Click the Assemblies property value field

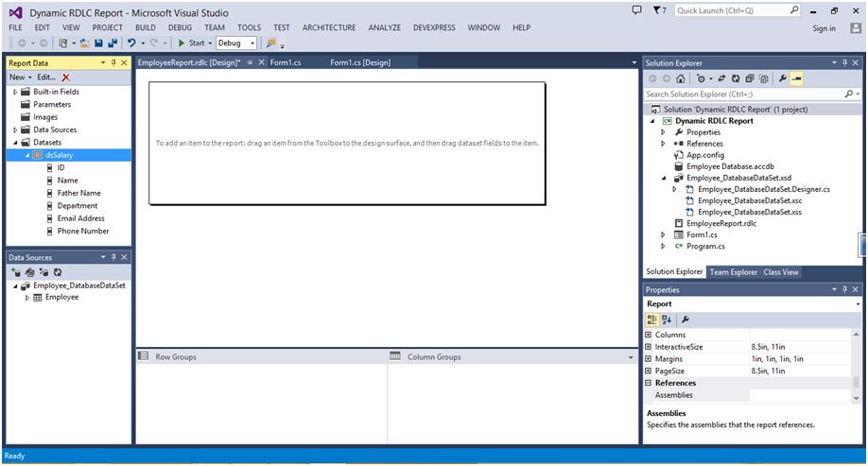(x=799, y=395)
